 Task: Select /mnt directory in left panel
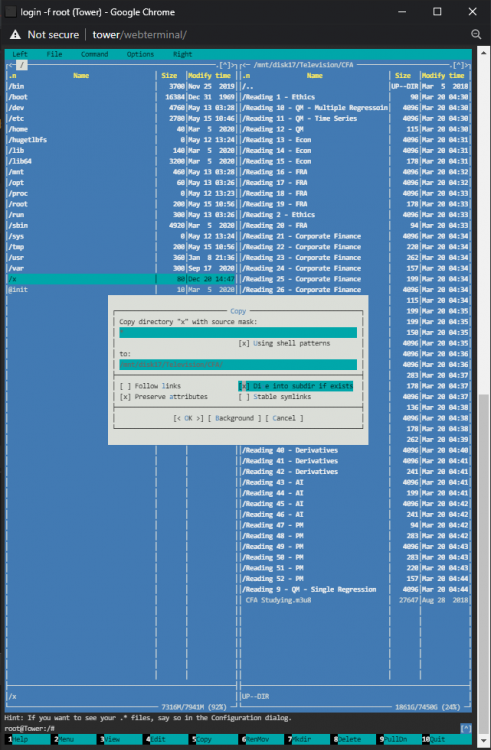click(121, 172)
